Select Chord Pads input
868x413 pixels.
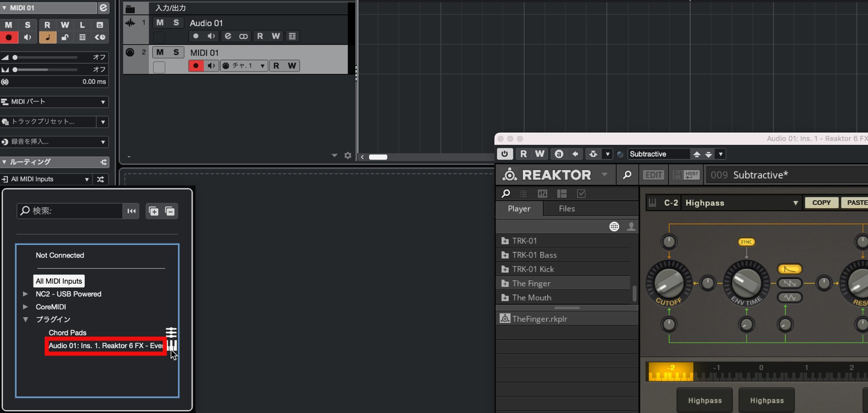[67, 333]
